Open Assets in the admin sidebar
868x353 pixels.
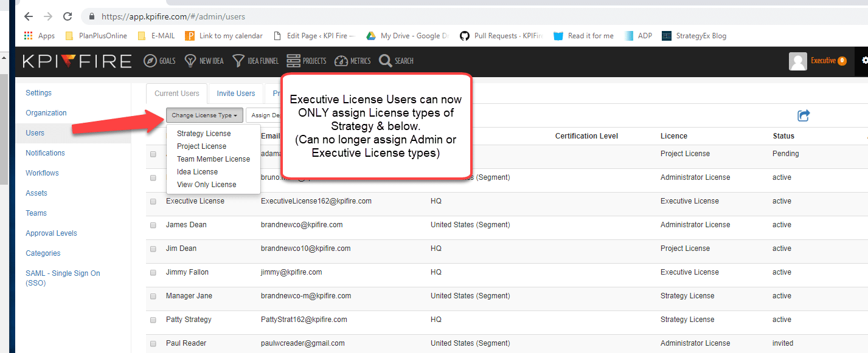pos(36,193)
